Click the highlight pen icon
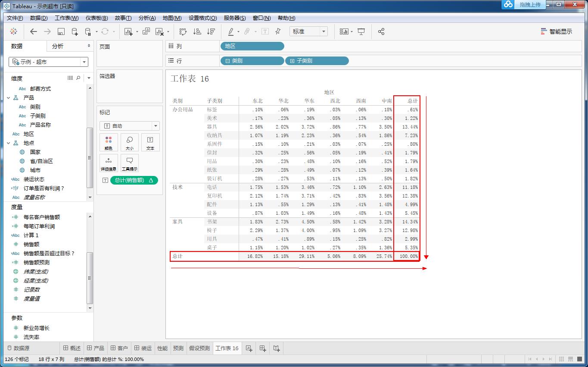Image resolution: width=588 pixels, height=367 pixels. click(x=231, y=31)
